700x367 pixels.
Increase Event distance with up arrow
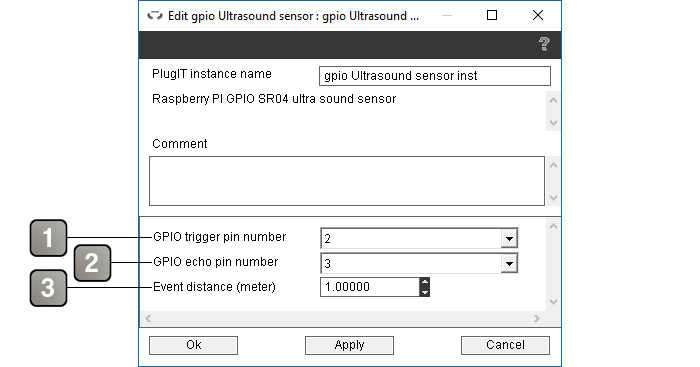tap(425, 282)
